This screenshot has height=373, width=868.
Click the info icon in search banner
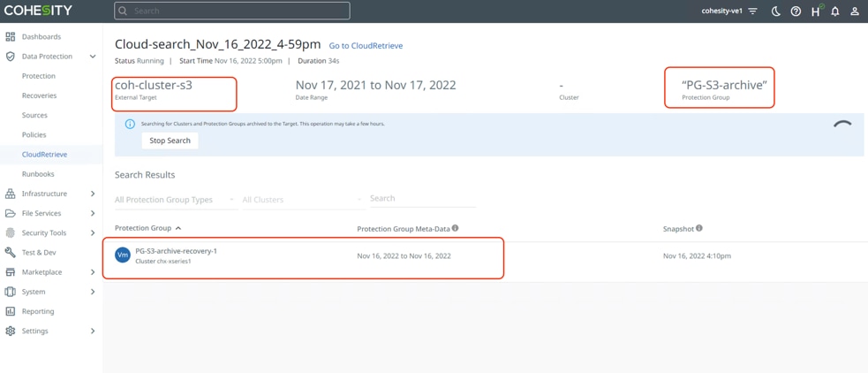pyautogui.click(x=130, y=124)
